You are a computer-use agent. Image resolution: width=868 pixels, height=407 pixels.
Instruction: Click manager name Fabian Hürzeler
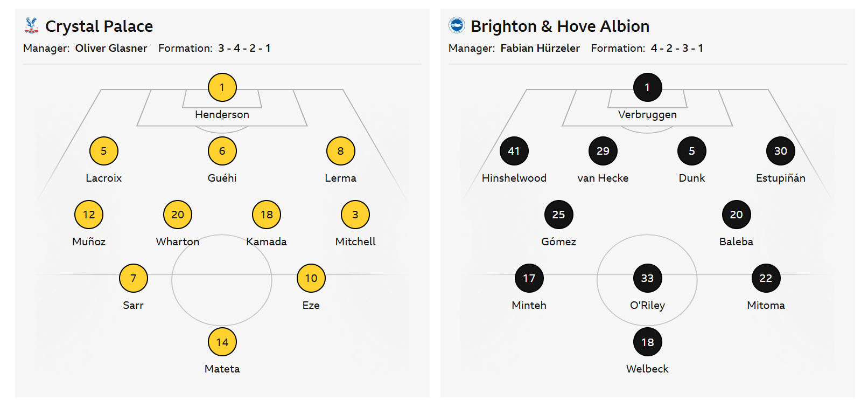point(540,48)
